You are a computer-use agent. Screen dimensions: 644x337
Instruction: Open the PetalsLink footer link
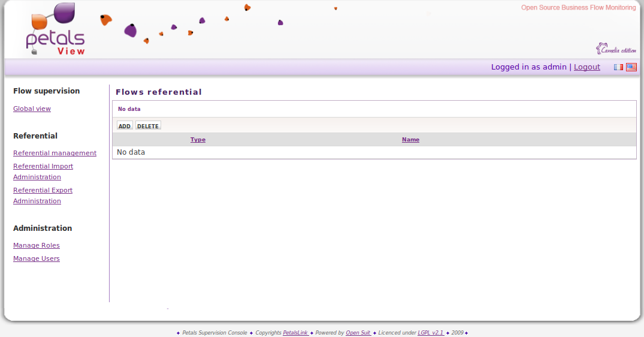(295, 333)
